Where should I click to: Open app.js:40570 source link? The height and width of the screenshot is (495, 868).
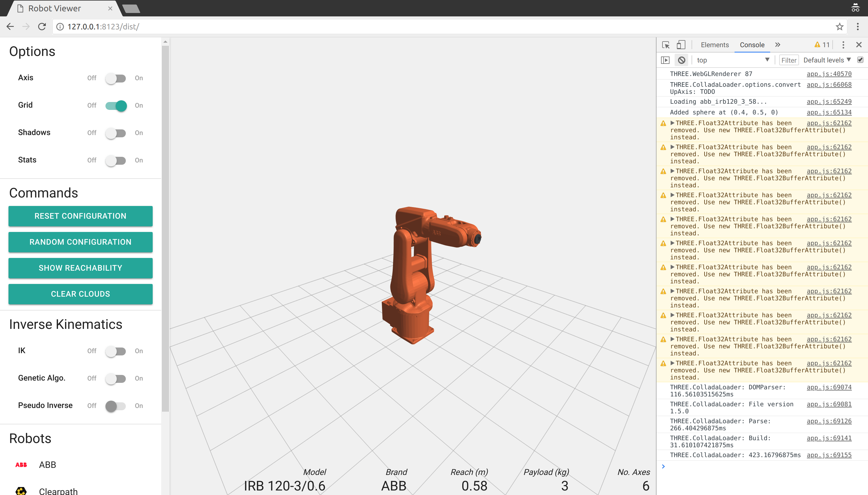point(829,74)
